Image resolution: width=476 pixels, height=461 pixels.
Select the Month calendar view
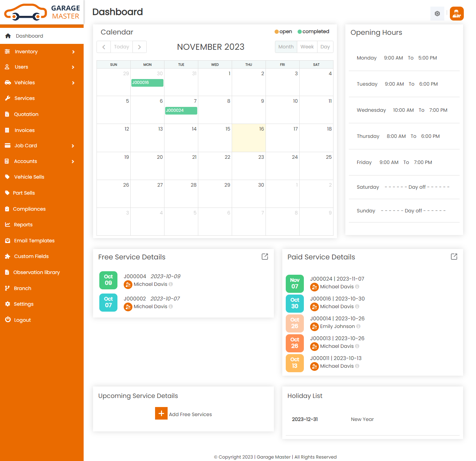click(286, 47)
